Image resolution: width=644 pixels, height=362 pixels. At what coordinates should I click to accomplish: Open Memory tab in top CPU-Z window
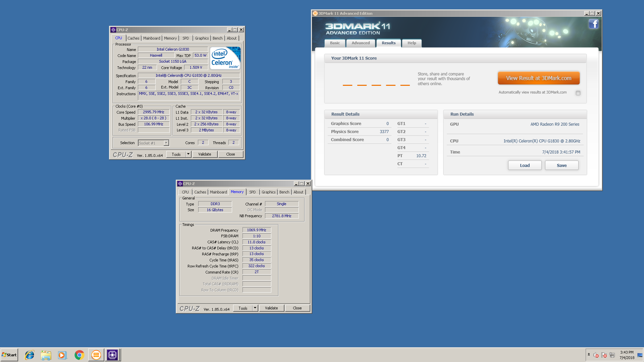tap(170, 38)
